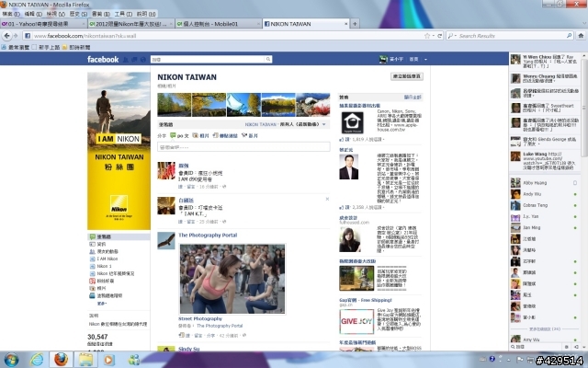The height and width of the screenshot is (368, 588).
Task: Open chat with Cobras Teng
Action: click(544, 205)
